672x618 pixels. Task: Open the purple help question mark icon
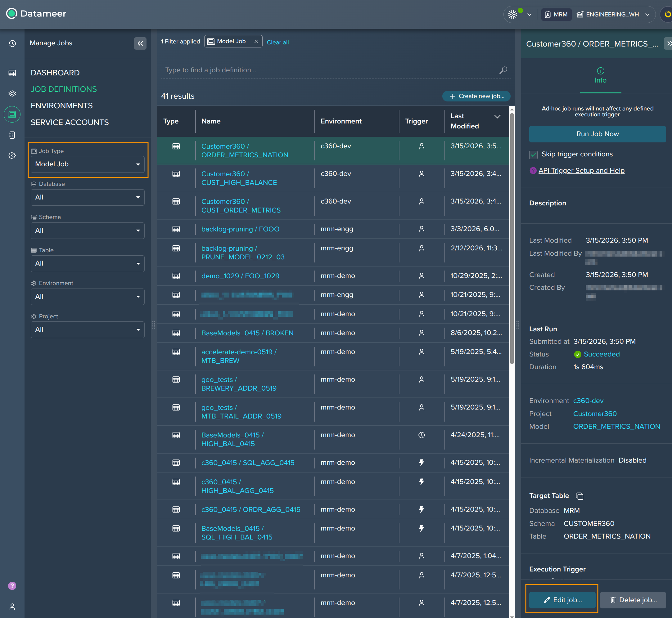click(12, 585)
